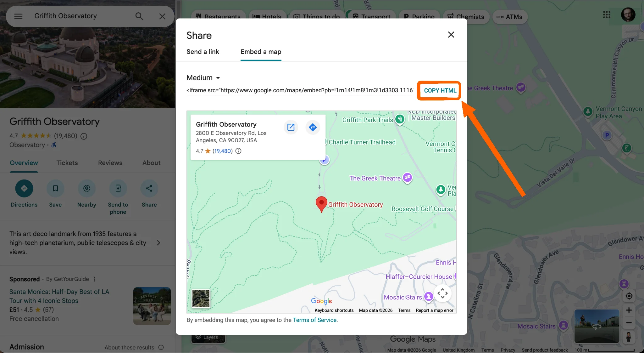
Task: Open the hamburger menu in search bar
Action: coord(18,16)
